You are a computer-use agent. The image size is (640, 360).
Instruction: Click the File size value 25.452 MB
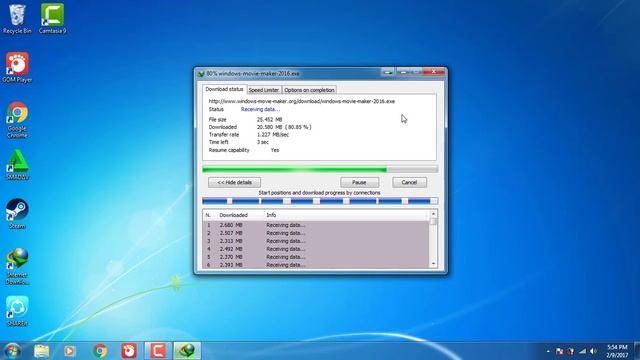click(x=269, y=120)
